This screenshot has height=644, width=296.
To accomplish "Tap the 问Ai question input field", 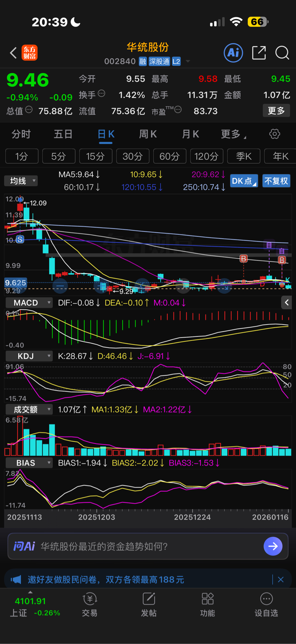I will coord(148,546).
